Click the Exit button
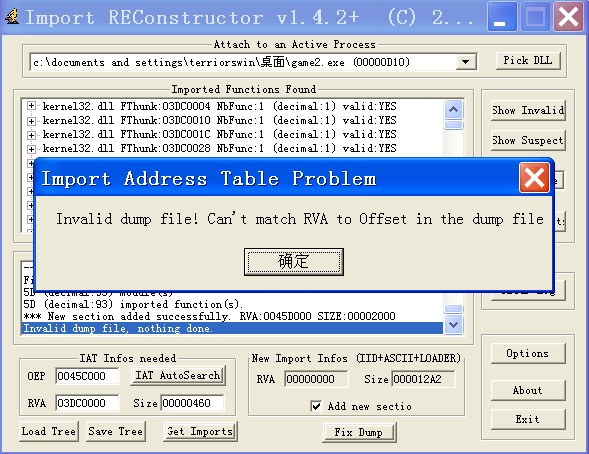The height and width of the screenshot is (454, 589). pyautogui.click(x=528, y=419)
